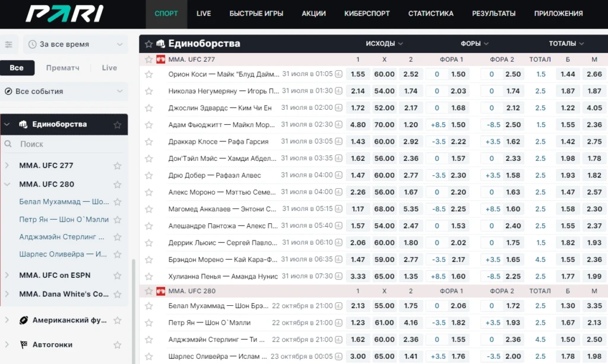Favorite Орион Коси match star
Image resolution: width=608 pixels, height=364 pixels.
tap(148, 74)
